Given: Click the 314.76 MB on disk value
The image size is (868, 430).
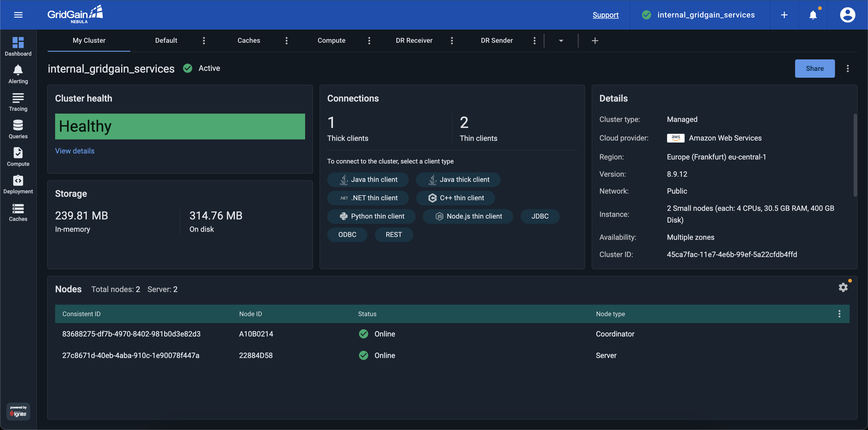Looking at the screenshot, I should click(216, 215).
